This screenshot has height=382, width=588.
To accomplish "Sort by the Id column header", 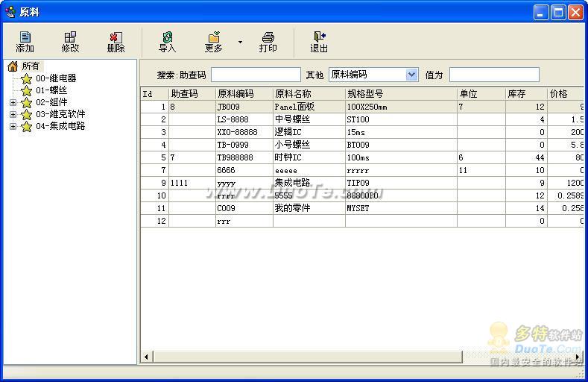I will coord(155,94).
